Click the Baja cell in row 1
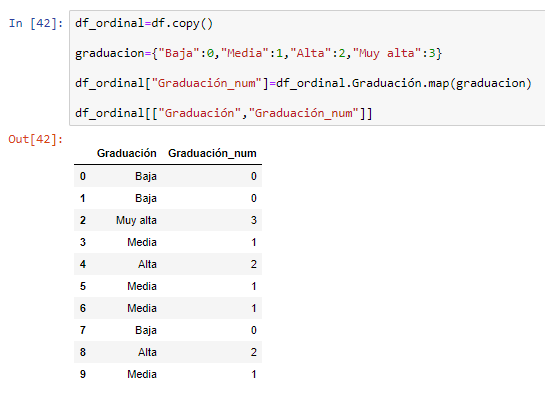 pyautogui.click(x=146, y=198)
